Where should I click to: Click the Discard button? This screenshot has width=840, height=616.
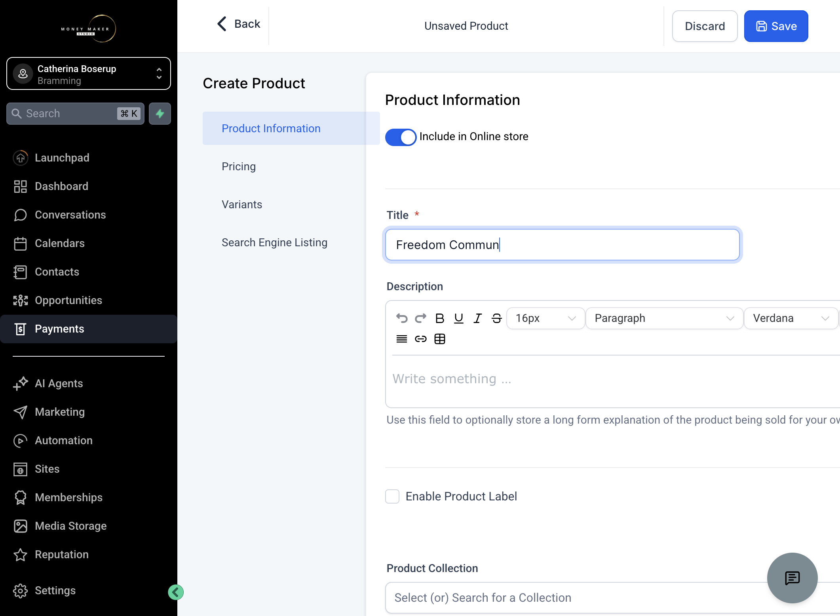[705, 26]
